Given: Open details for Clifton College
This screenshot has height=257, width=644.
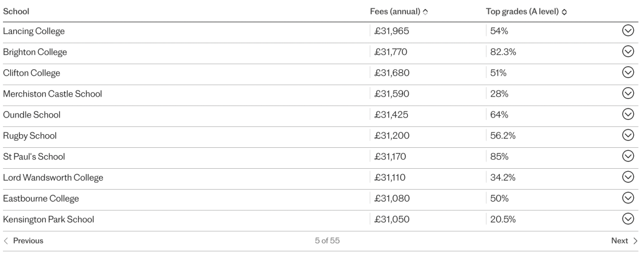Looking at the screenshot, I should click(628, 72).
